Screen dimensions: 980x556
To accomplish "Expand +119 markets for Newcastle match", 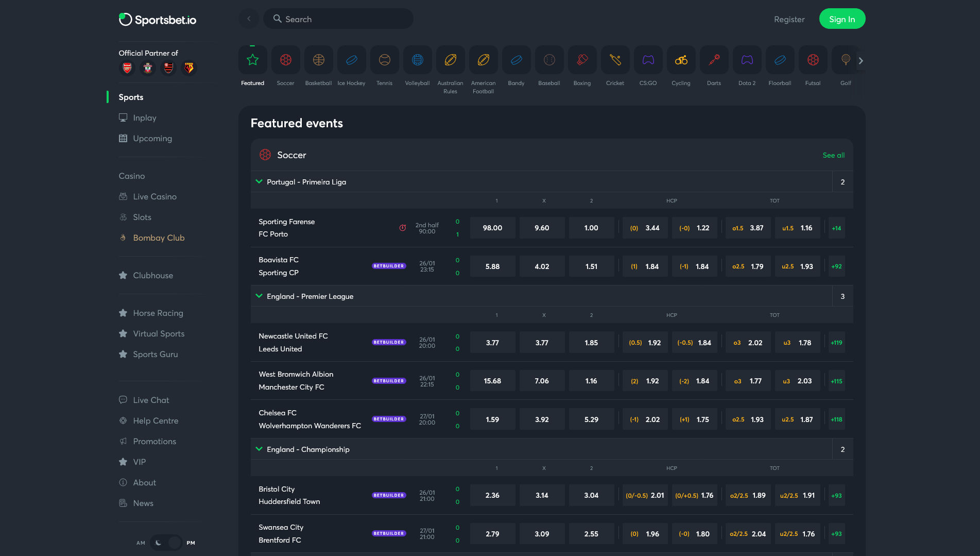I will pos(836,343).
